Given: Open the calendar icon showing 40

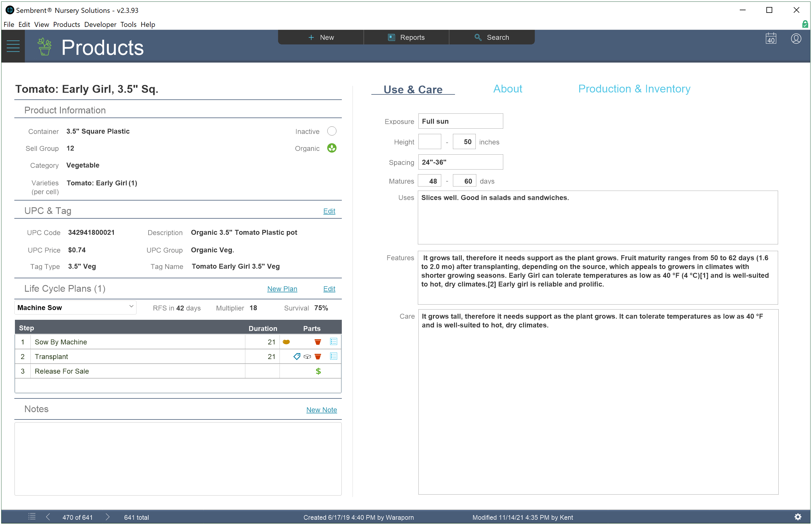Looking at the screenshot, I should pos(771,39).
